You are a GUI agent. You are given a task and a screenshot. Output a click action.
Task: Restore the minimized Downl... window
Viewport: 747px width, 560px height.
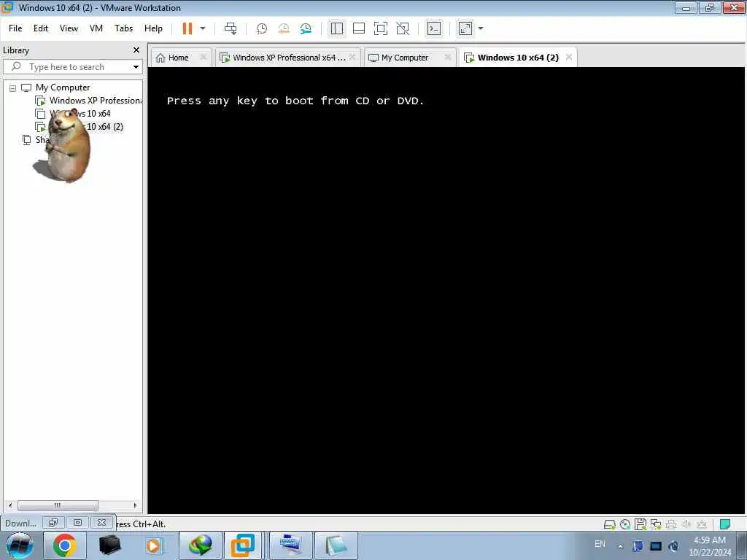[x=53, y=522]
